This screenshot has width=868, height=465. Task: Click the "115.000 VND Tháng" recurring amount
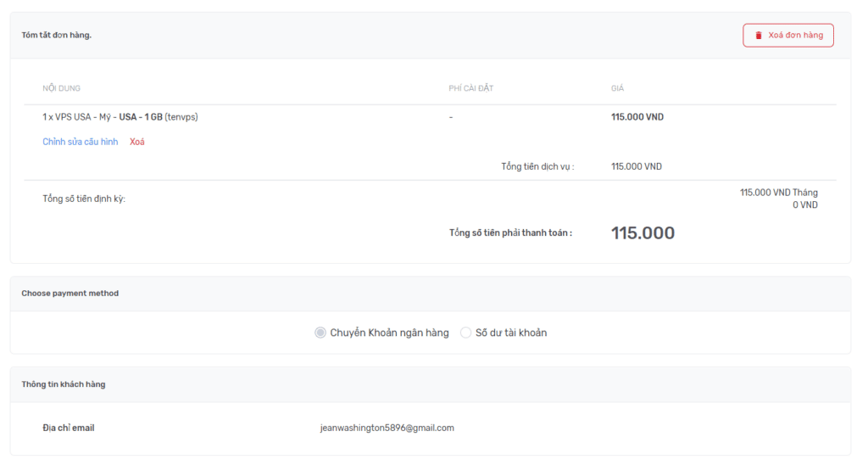tap(778, 193)
